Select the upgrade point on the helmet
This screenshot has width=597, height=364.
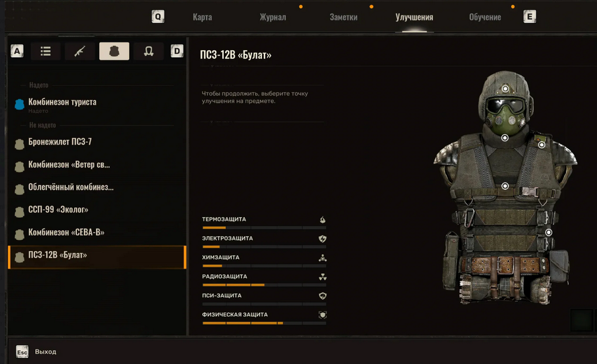tap(505, 89)
